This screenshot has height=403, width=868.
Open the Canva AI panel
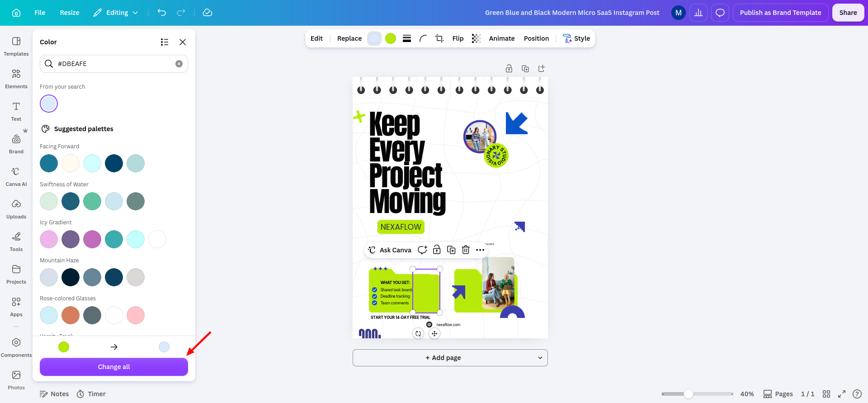[x=16, y=176]
